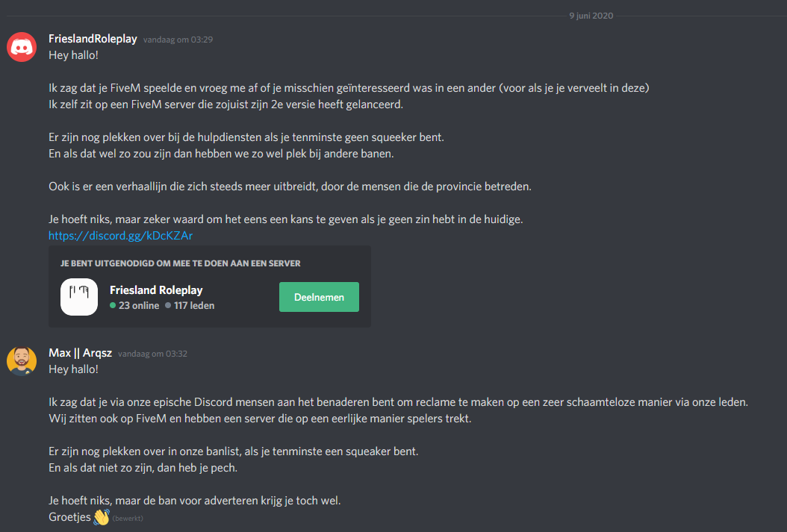Click the Friesland Roleplay server name in invite
This screenshot has height=532, width=787.
tap(156, 290)
